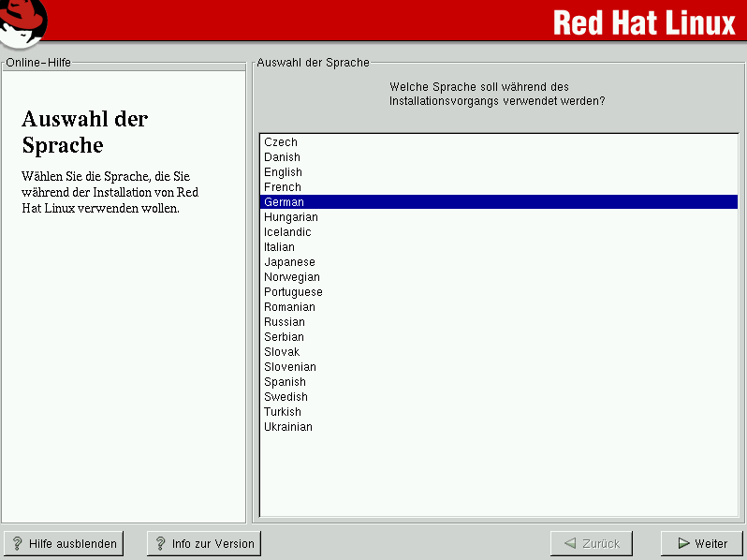Select Icelandic as the language
The width and height of the screenshot is (747, 560).
[287, 232]
